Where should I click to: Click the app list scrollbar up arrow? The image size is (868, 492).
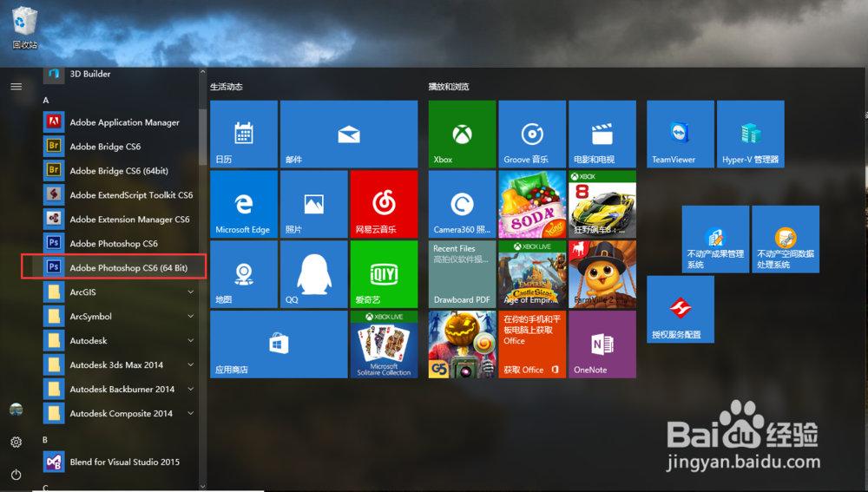tap(202, 72)
